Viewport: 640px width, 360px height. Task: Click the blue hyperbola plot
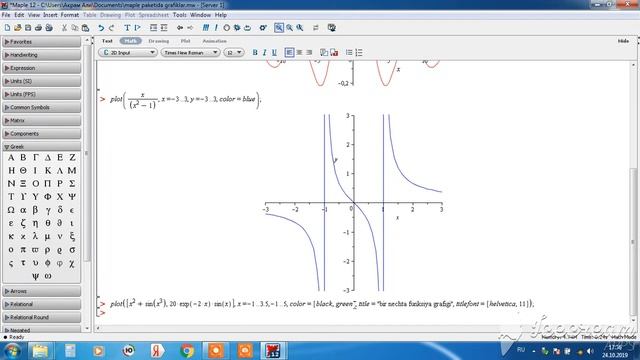pos(354,203)
